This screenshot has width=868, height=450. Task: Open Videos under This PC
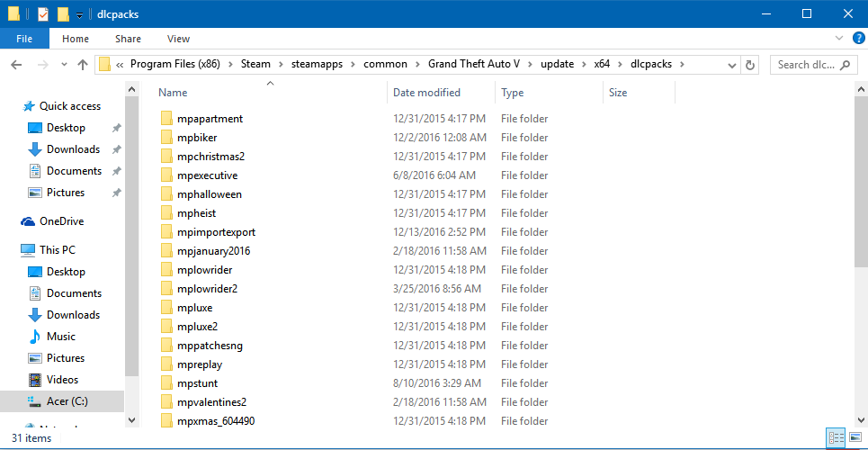pos(63,380)
